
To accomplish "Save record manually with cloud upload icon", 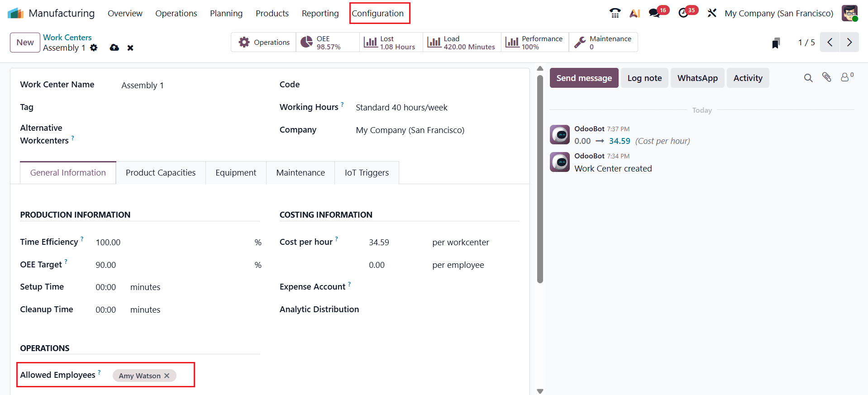I will point(114,48).
